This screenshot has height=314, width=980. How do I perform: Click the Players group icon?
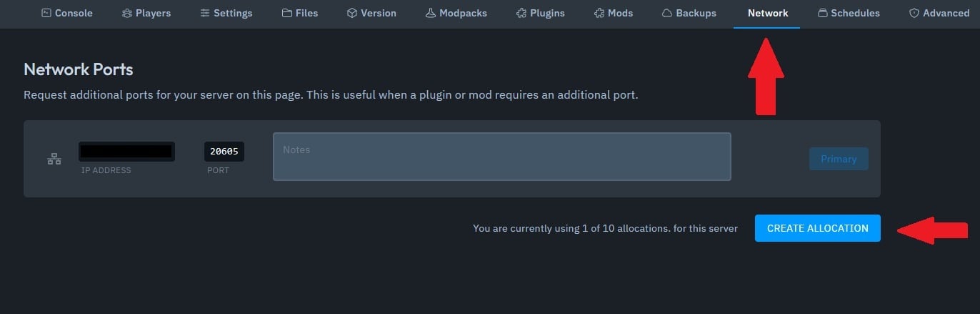127,13
